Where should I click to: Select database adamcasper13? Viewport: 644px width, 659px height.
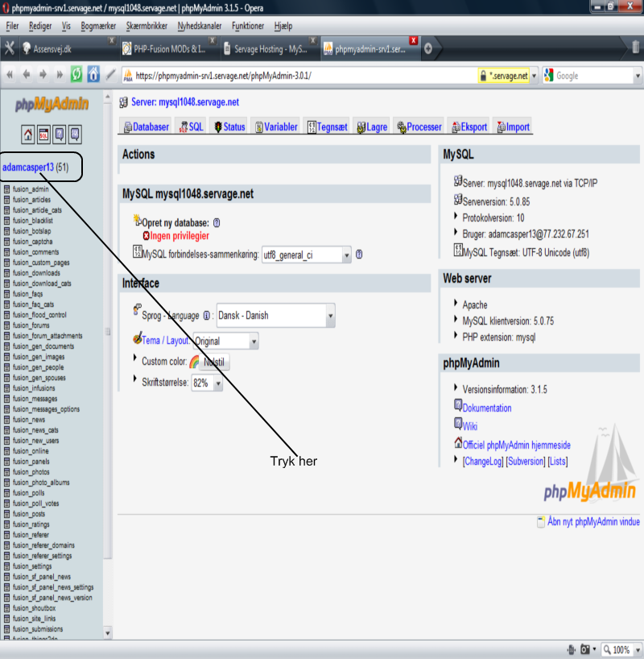pos(28,168)
